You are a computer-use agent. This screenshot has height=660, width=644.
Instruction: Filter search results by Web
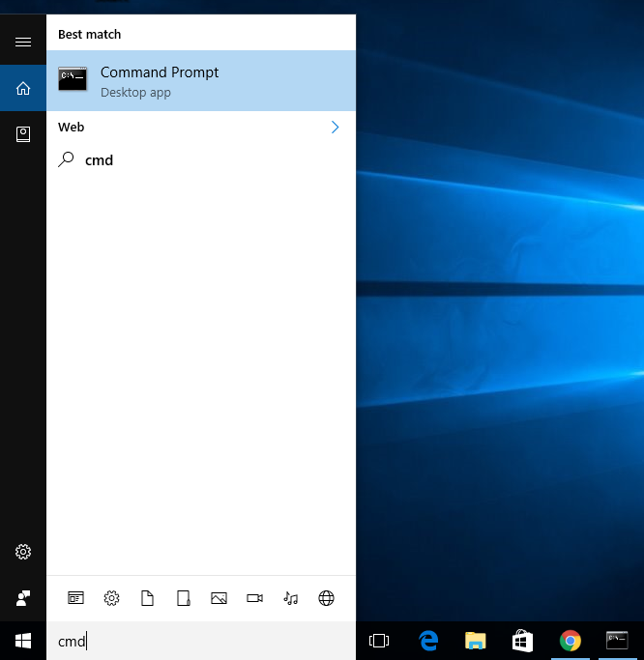point(326,598)
